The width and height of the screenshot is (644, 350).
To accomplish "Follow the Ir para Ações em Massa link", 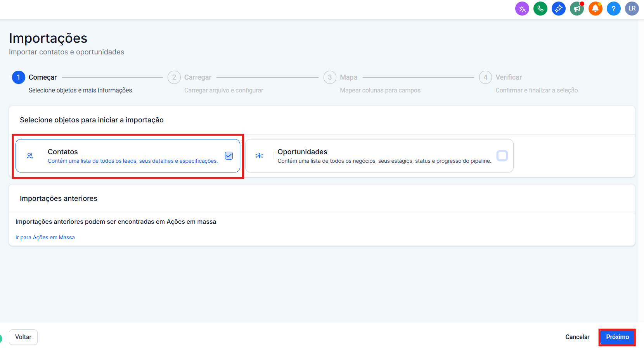I will [45, 237].
